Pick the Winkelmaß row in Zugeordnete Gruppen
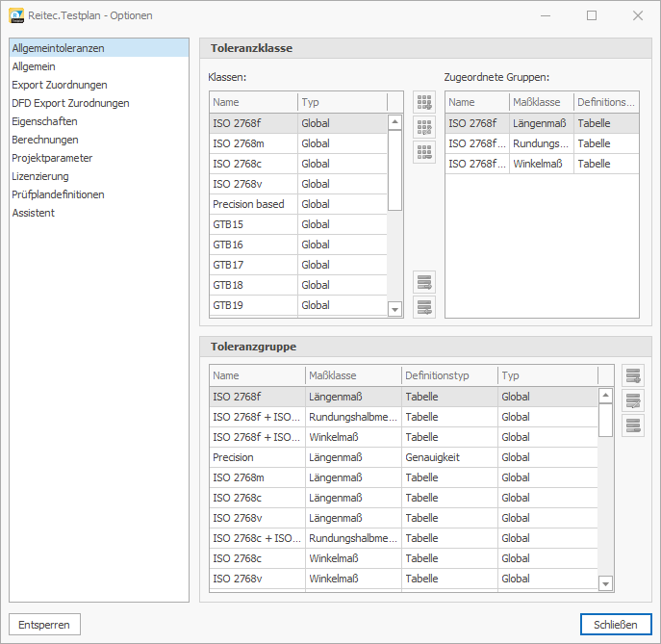The height and width of the screenshot is (644, 661). coord(541,164)
